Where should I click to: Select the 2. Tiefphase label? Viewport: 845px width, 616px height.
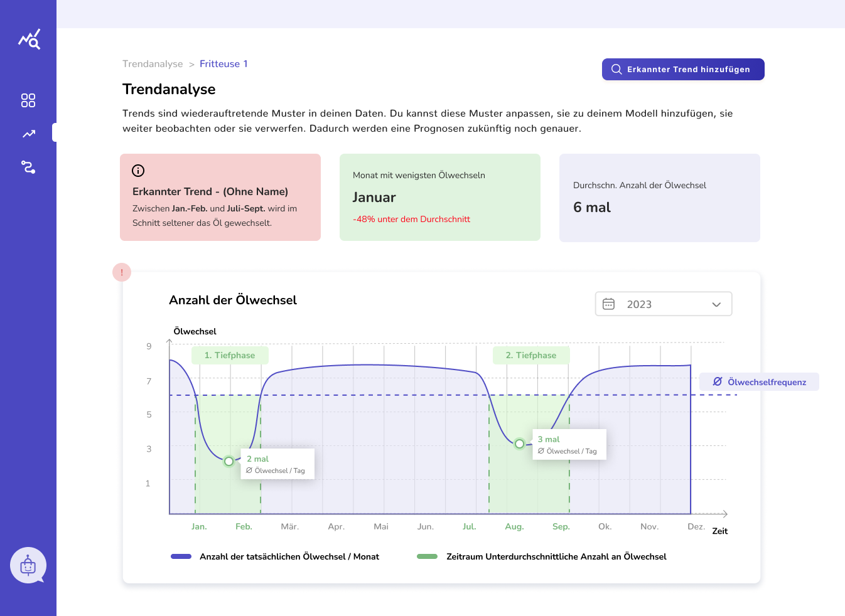click(531, 355)
